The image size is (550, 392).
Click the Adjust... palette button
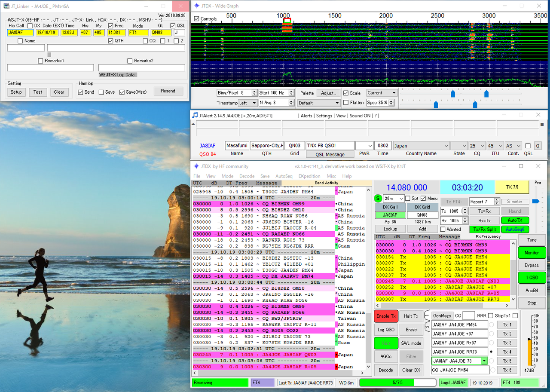(x=328, y=93)
